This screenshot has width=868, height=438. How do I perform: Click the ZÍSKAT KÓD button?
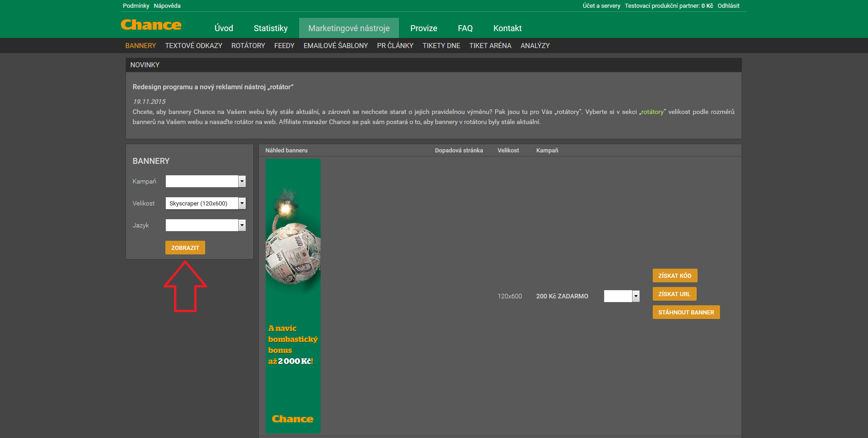coord(675,276)
